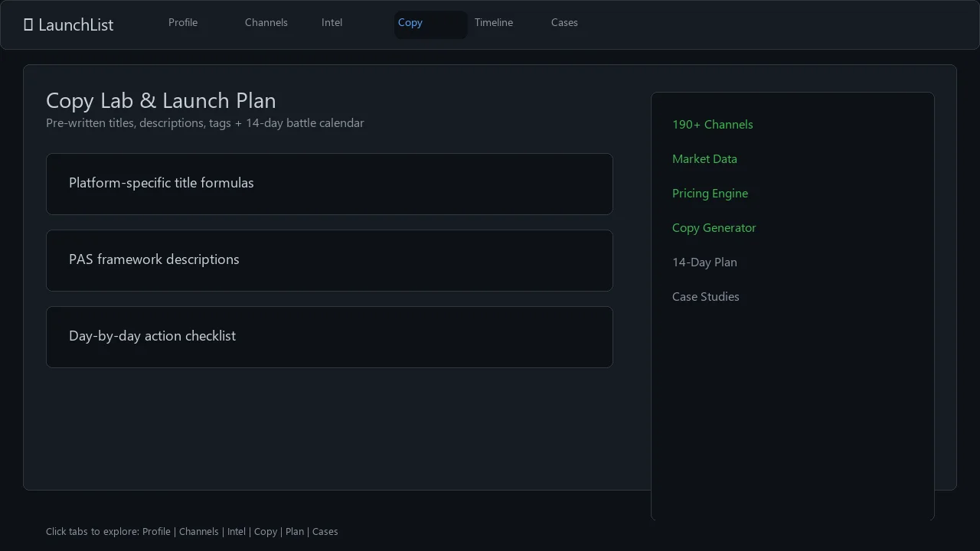Open Case Studies sidebar item
This screenshot has height=551, width=980.
coord(705,297)
